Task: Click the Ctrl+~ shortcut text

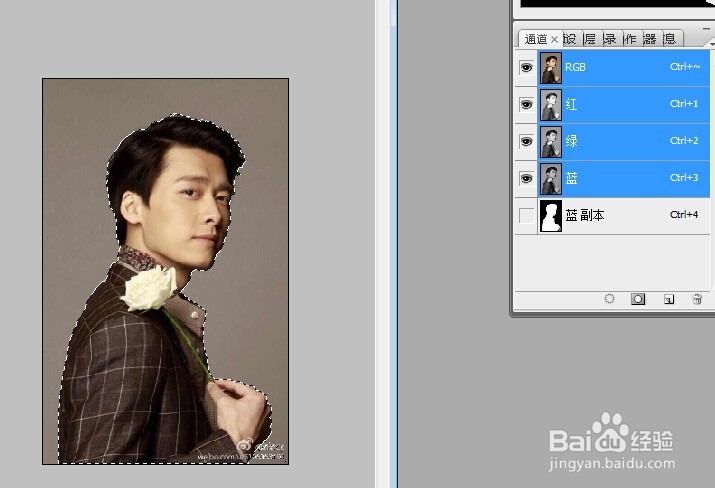Action: tap(685, 67)
